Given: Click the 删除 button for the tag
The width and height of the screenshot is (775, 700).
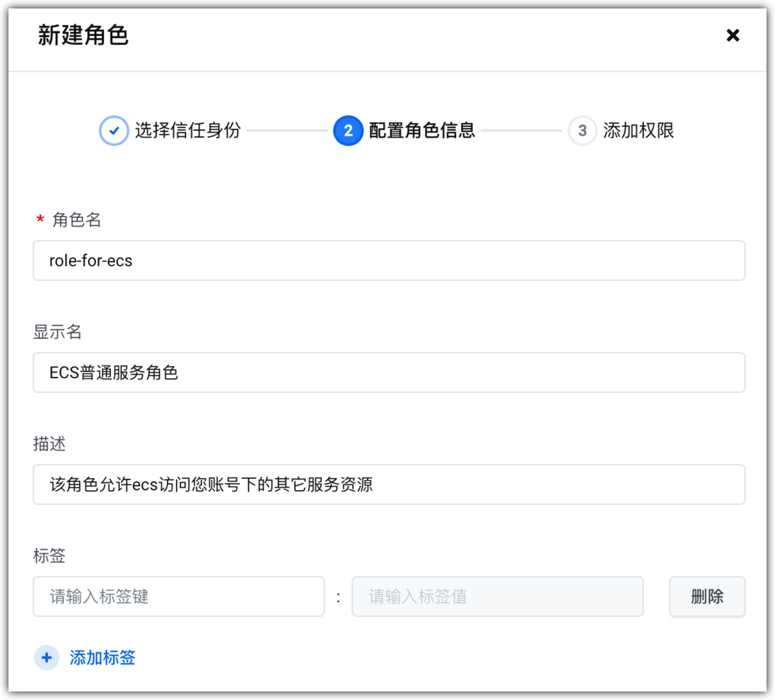Looking at the screenshot, I should click(707, 596).
